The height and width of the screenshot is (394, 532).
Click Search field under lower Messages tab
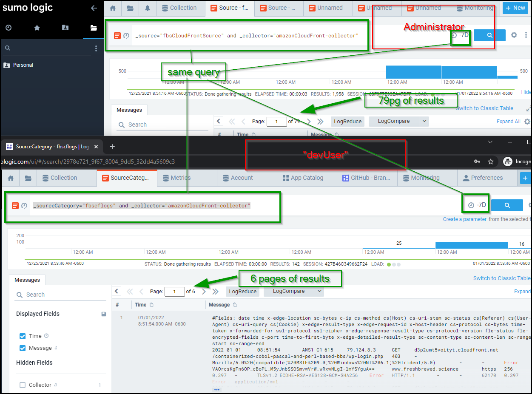point(60,295)
